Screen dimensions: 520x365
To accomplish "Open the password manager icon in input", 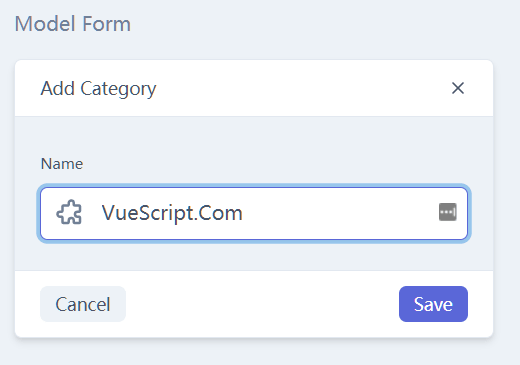I will pos(448,212).
